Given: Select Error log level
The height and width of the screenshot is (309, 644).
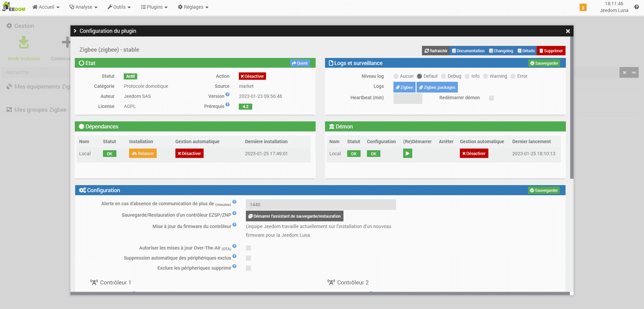Looking at the screenshot, I should (513, 76).
